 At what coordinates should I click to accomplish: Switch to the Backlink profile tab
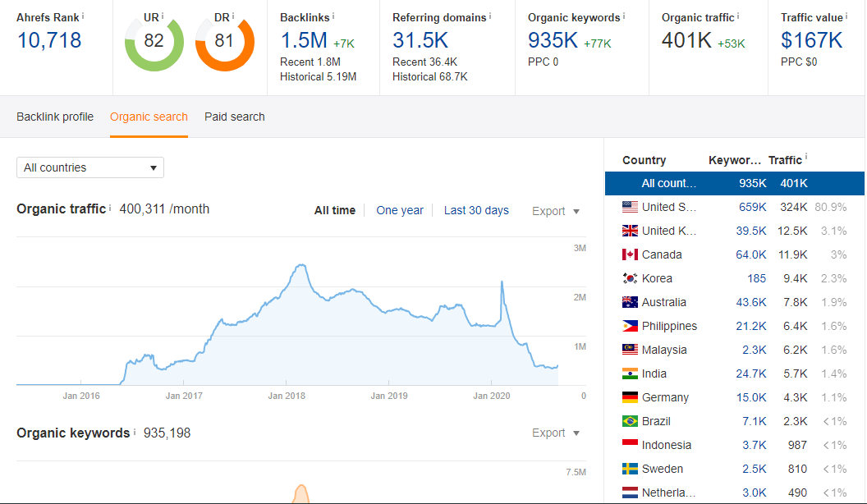(54, 117)
